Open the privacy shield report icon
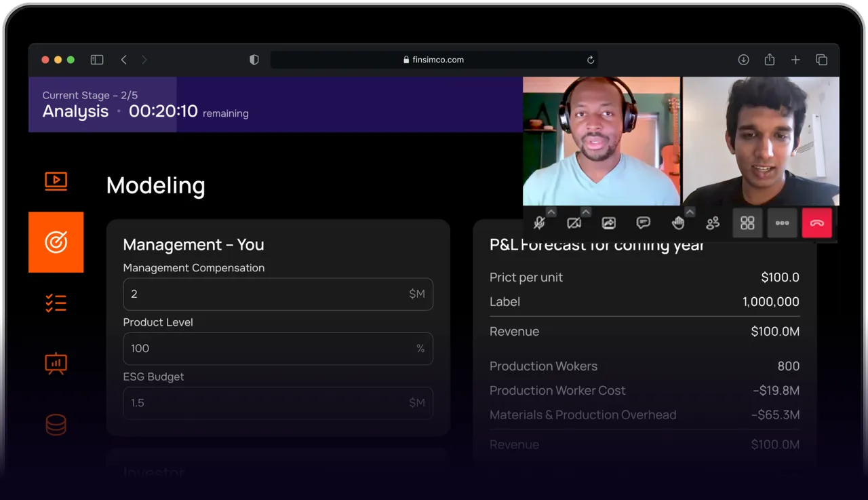The height and width of the screenshot is (500, 868). [254, 60]
